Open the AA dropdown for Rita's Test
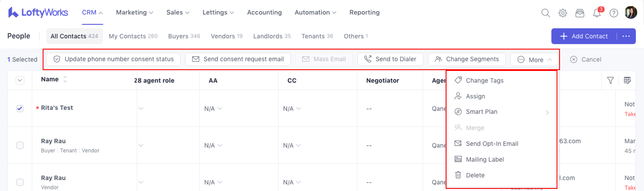The width and height of the screenshot is (644, 191). tap(213, 109)
